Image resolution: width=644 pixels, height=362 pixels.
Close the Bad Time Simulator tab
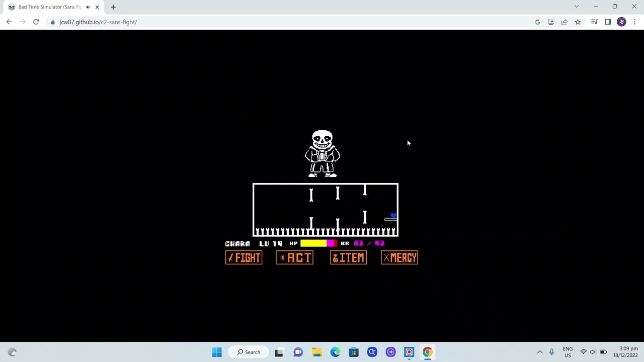(97, 7)
